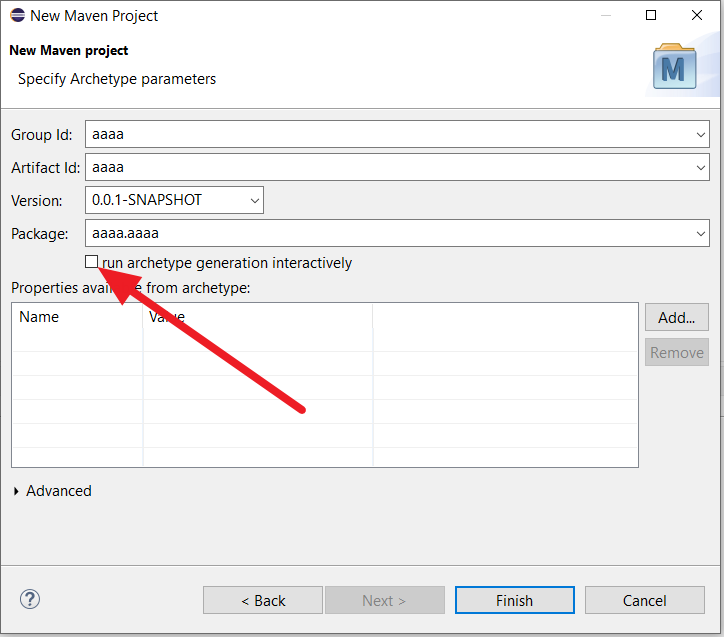Click the Eclipse icon in title bar

18,15
